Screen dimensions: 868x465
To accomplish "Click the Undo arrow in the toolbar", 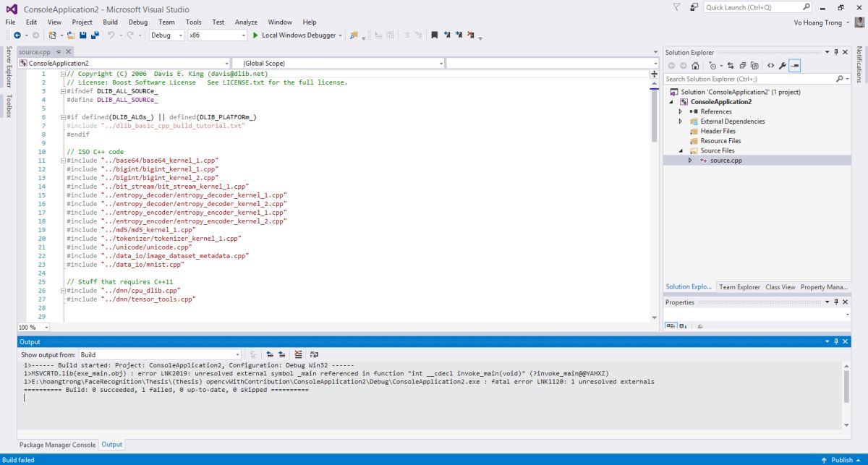I will point(111,35).
